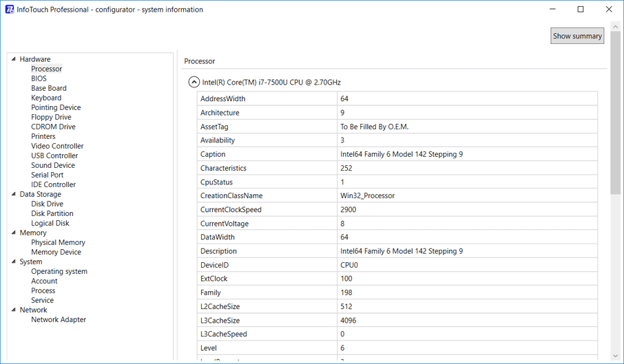Select Network Adapter in the tree
The height and width of the screenshot is (364, 624).
(x=59, y=319)
